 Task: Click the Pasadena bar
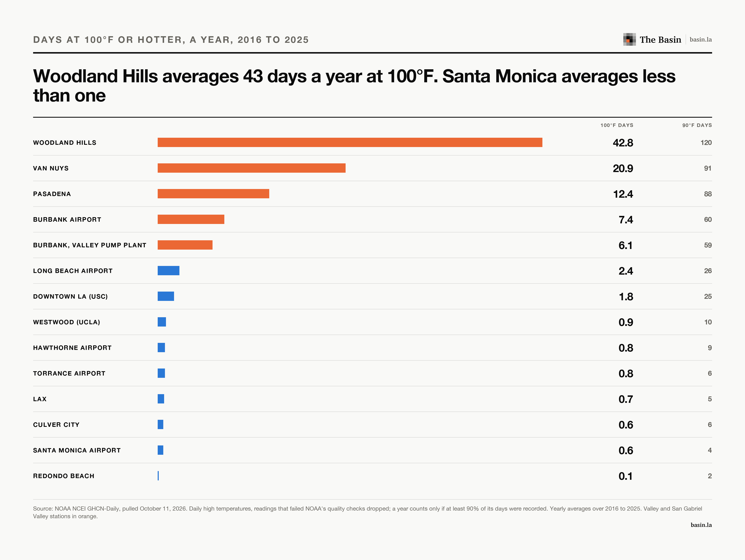[x=213, y=194]
